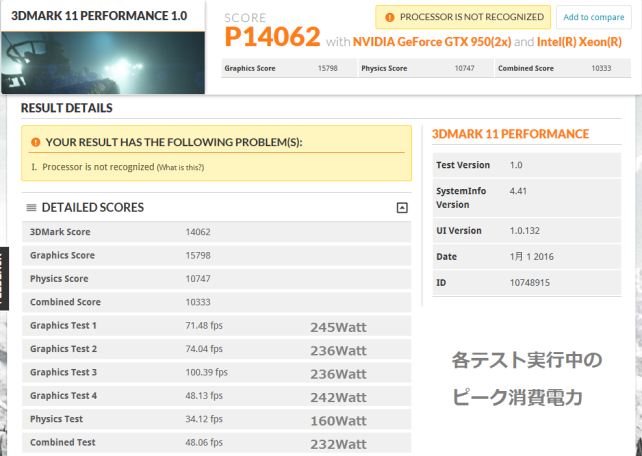Viewport: 642px width, 456px height.
Task: Click the 74.04 fps value
Action: tap(204, 349)
